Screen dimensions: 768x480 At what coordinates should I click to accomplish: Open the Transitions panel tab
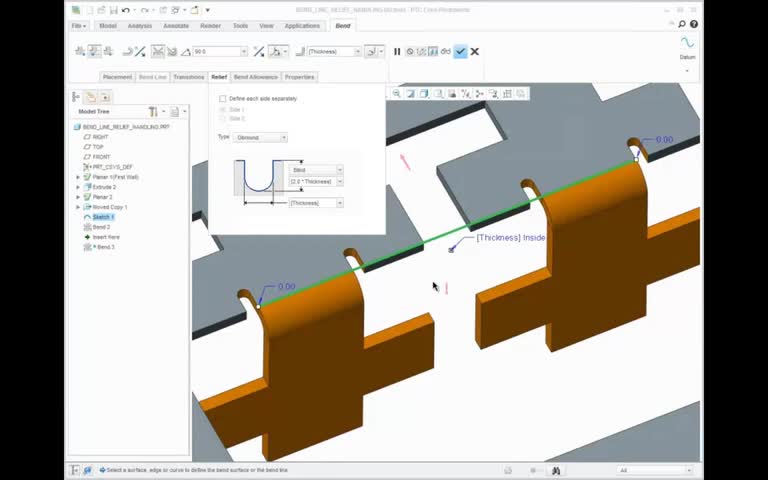(189, 77)
